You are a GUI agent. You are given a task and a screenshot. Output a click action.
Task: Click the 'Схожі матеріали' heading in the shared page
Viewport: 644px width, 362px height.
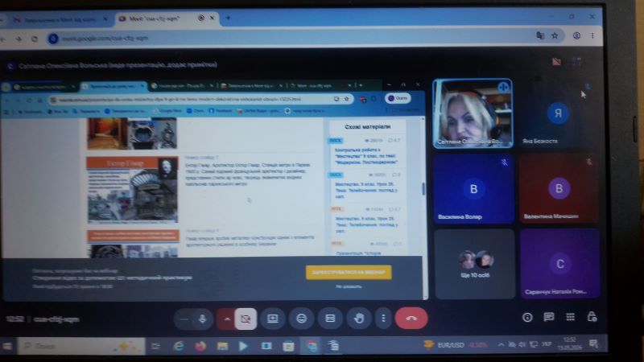click(368, 127)
